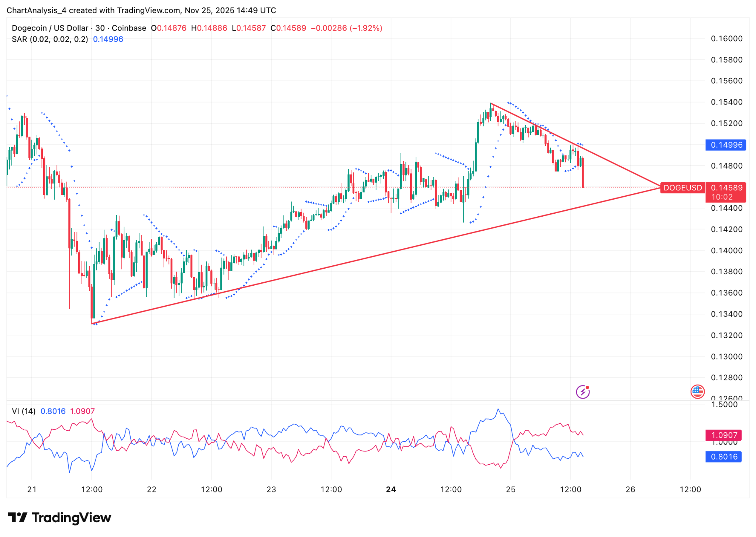
Task: Select the VI (14) indicator legend
Action: click(x=24, y=411)
